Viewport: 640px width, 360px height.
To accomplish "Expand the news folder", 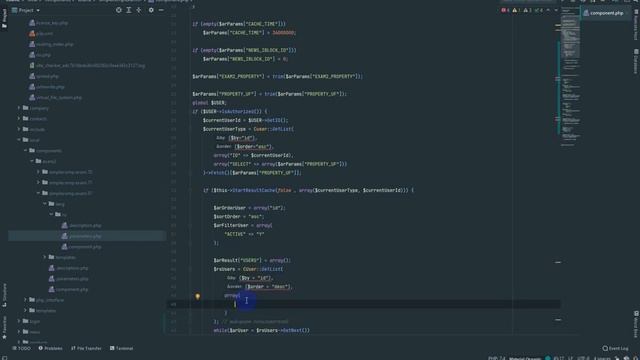I will click(x=19, y=331).
